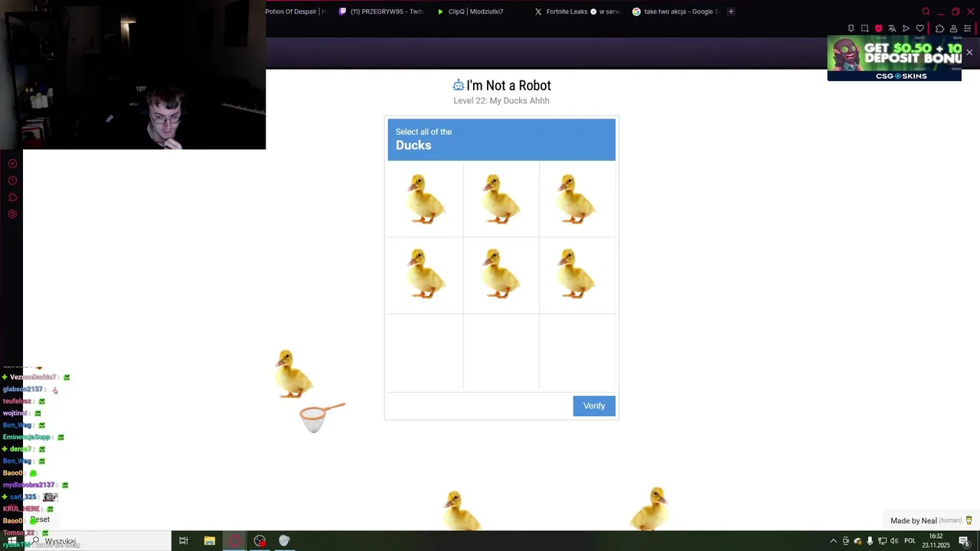Open the tab search magnifier icon

click(x=926, y=11)
